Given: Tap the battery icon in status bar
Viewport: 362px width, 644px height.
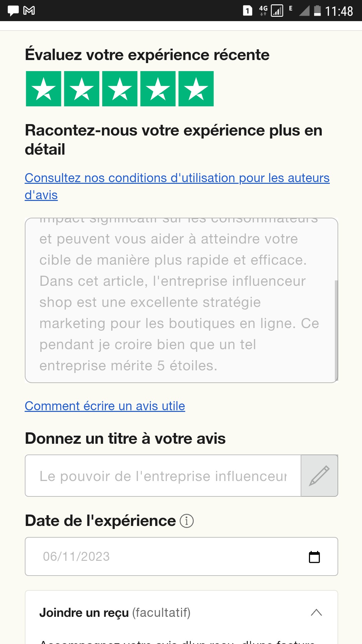Looking at the screenshot, I should [x=317, y=11].
